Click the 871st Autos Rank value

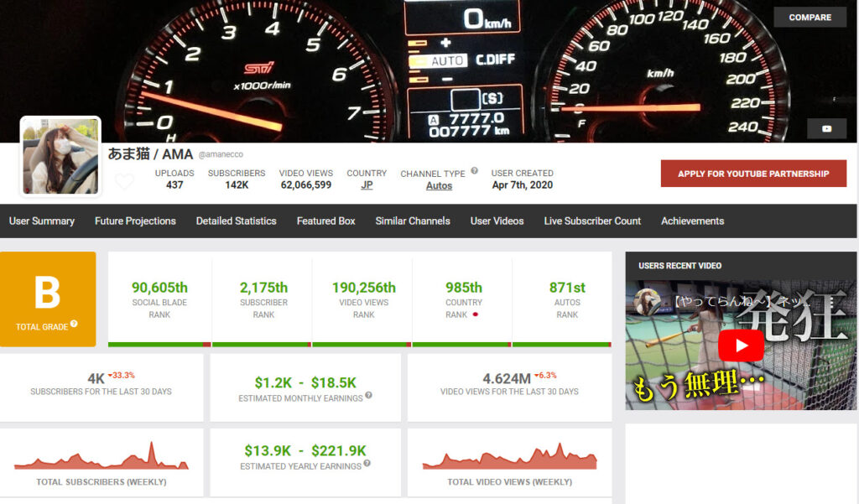(x=567, y=288)
